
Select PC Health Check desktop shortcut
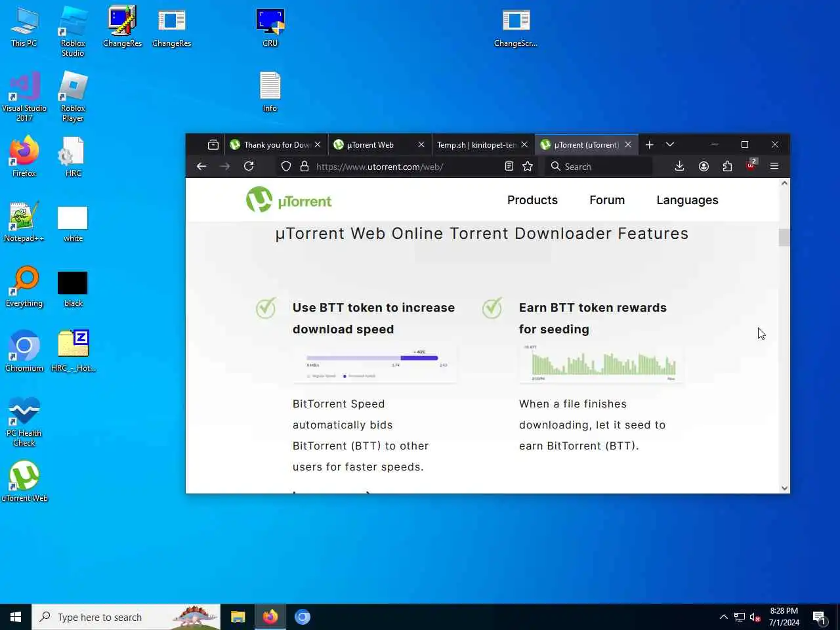coord(24,421)
